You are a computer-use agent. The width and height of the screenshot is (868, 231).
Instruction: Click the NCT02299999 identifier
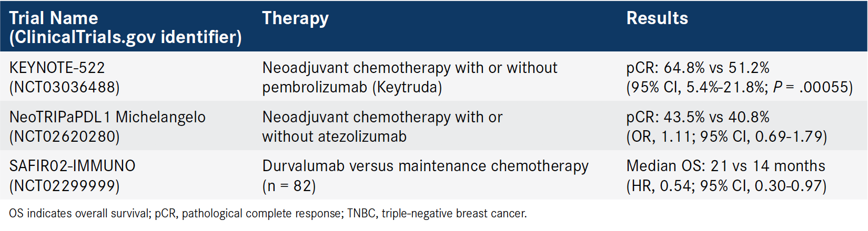(64, 186)
